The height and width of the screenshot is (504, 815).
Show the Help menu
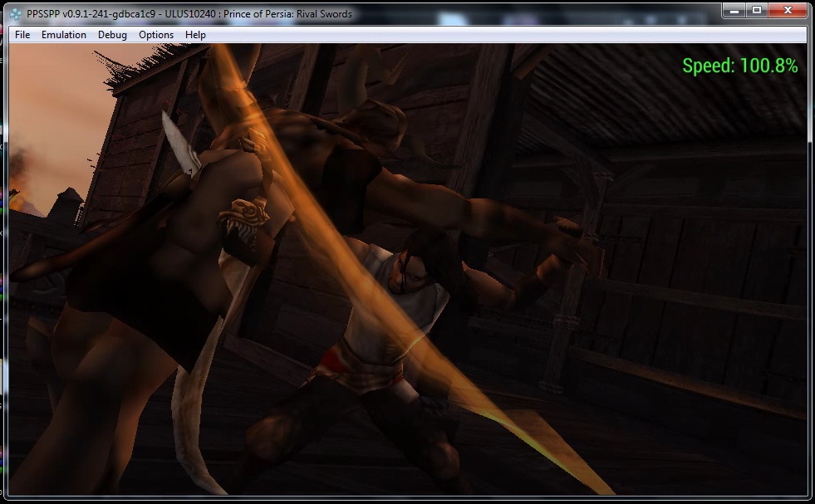[196, 35]
